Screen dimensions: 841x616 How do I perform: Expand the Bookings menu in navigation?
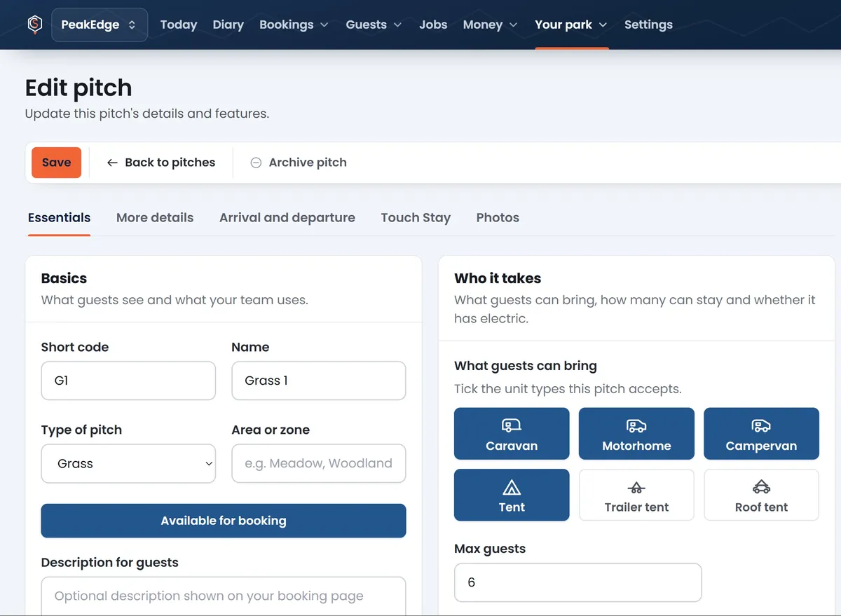(294, 25)
